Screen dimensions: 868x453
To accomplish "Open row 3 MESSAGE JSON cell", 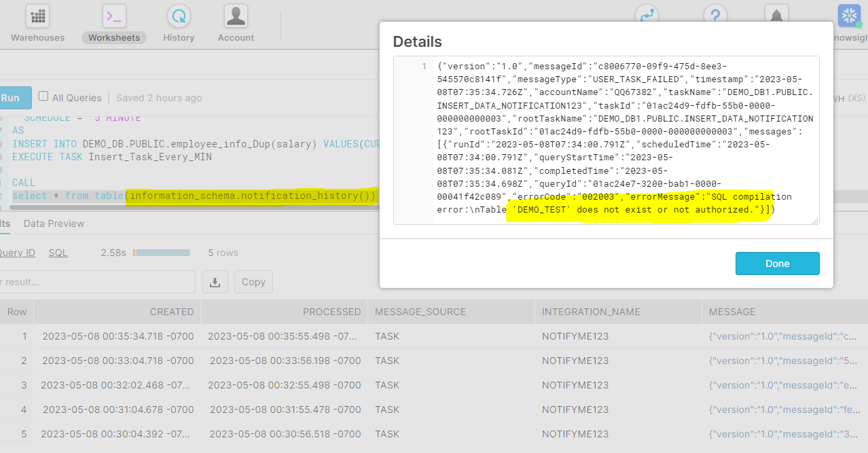I will point(784,385).
